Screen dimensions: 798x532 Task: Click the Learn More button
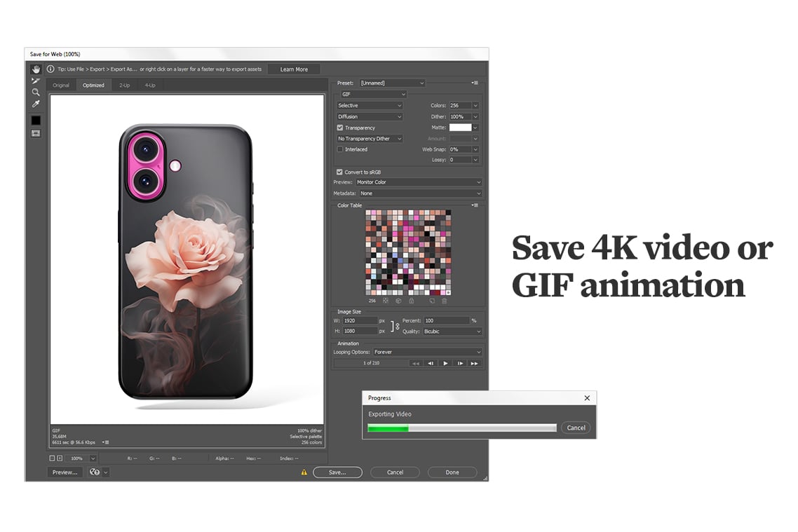pyautogui.click(x=294, y=69)
